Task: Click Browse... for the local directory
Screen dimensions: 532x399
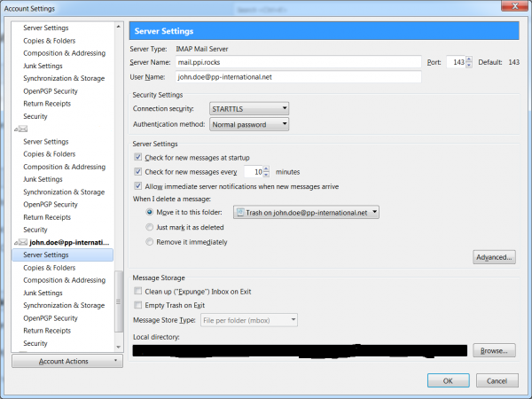Action: 494,350
